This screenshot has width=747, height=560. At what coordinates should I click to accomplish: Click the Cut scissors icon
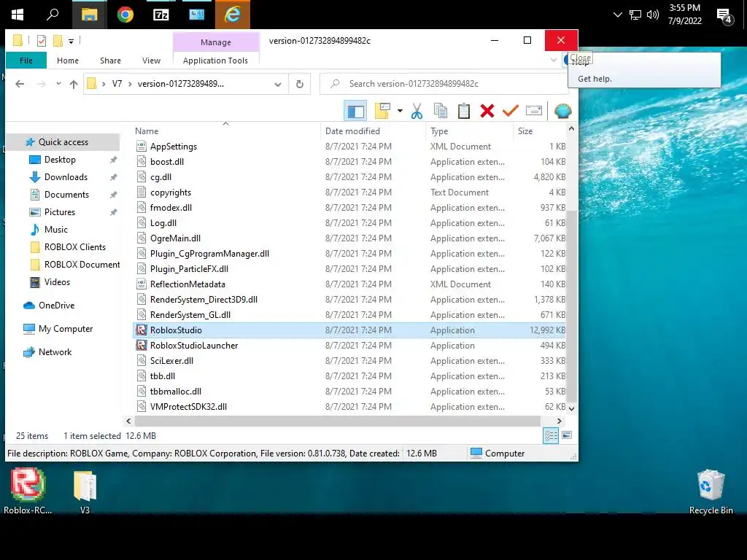click(x=417, y=111)
